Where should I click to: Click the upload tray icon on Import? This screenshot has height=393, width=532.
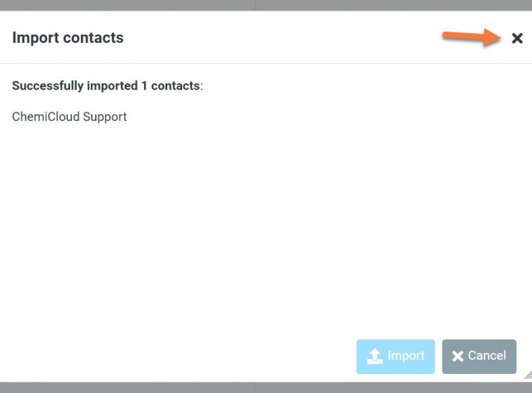click(x=374, y=356)
